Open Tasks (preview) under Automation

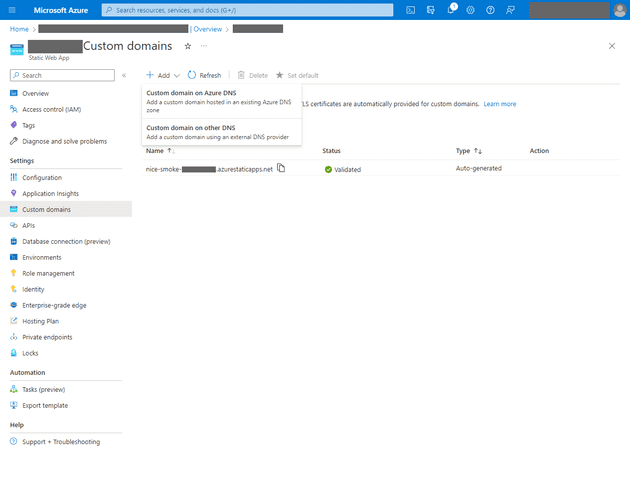(43, 390)
